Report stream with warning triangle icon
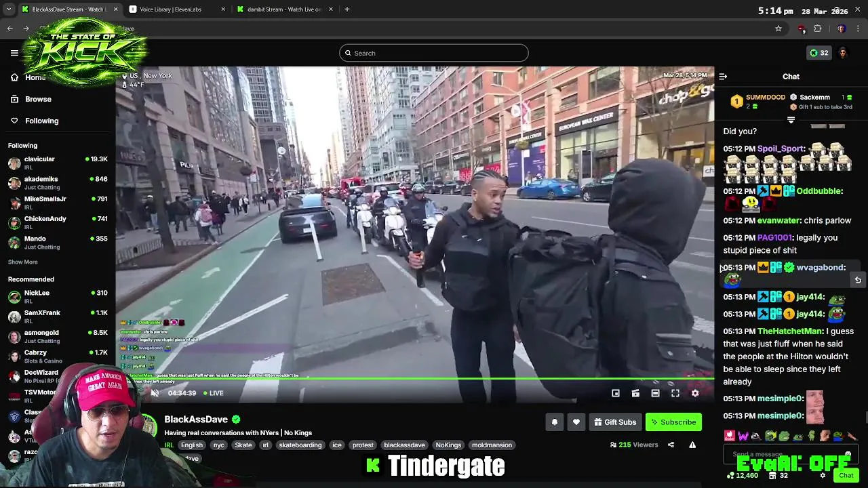 click(692, 445)
